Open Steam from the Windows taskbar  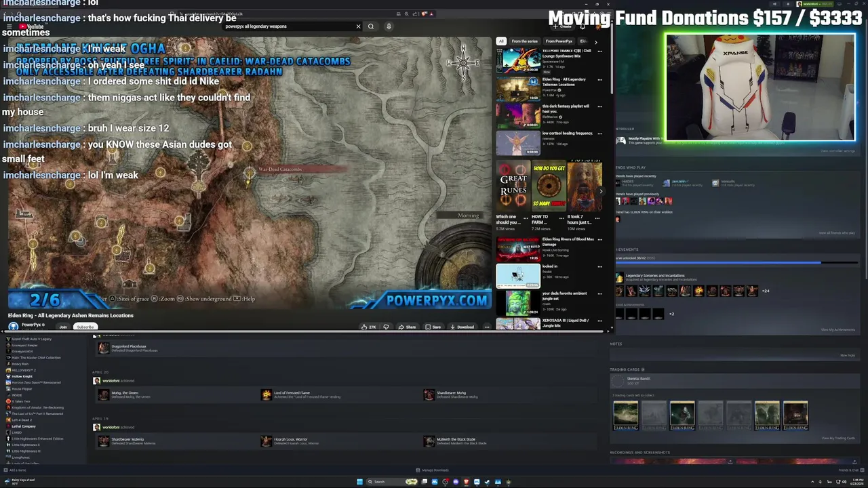pos(487,482)
